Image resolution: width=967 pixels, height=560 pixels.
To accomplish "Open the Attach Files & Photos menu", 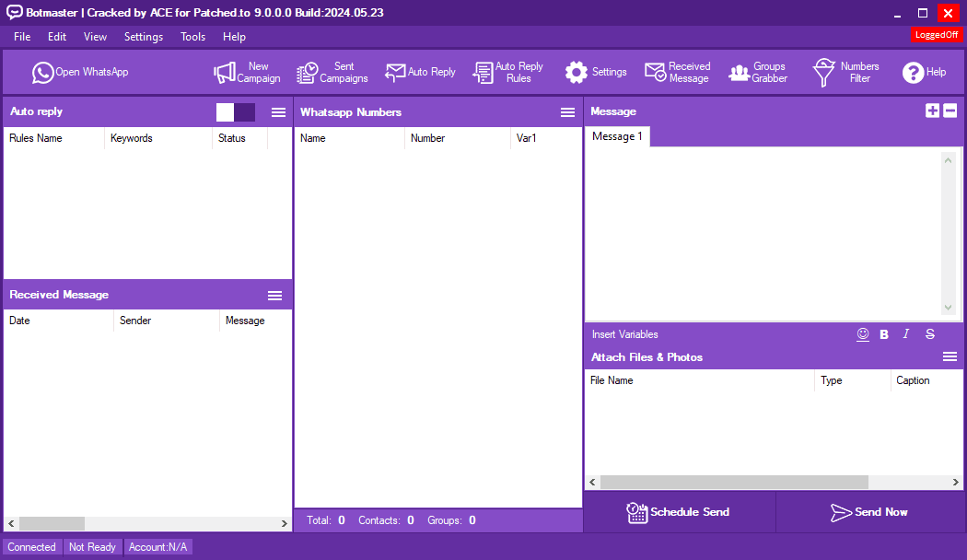I will pyautogui.click(x=950, y=356).
